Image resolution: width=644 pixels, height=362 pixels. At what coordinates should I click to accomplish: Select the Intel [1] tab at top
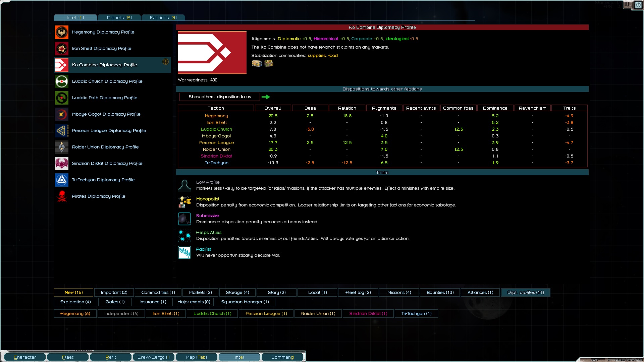coord(75,18)
